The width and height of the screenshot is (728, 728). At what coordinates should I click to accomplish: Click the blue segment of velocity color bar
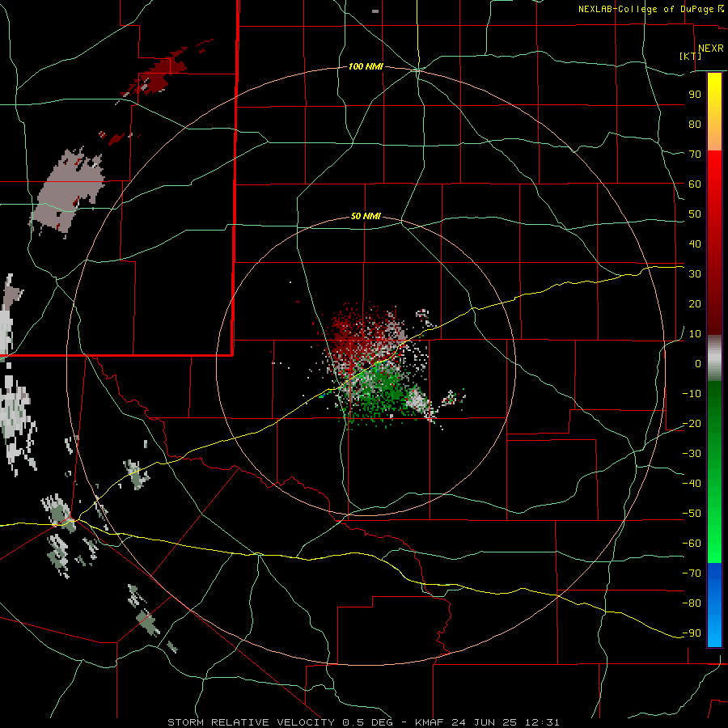714,604
